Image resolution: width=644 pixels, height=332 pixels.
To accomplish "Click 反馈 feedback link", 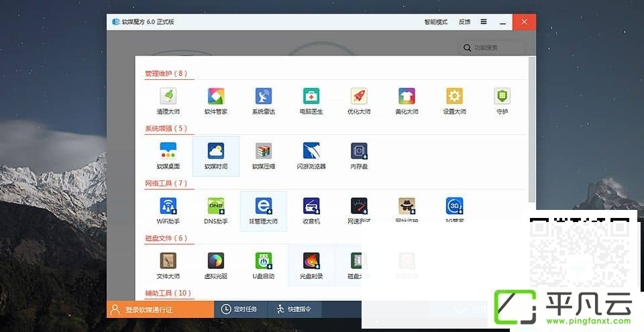I will click(x=464, y=21).
